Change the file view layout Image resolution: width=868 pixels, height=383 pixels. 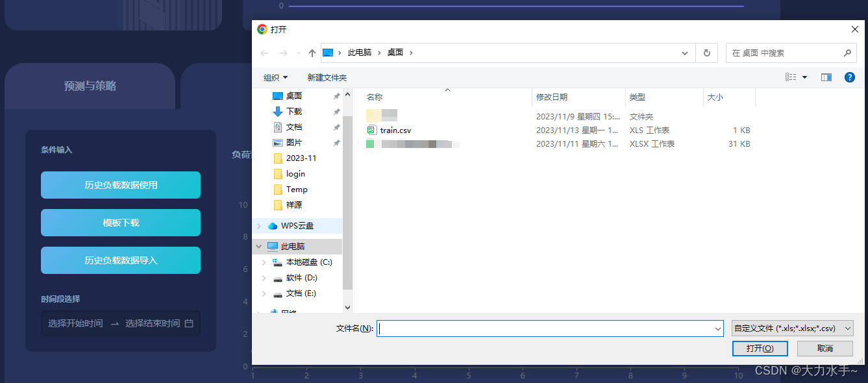click(x=791, y=77)
